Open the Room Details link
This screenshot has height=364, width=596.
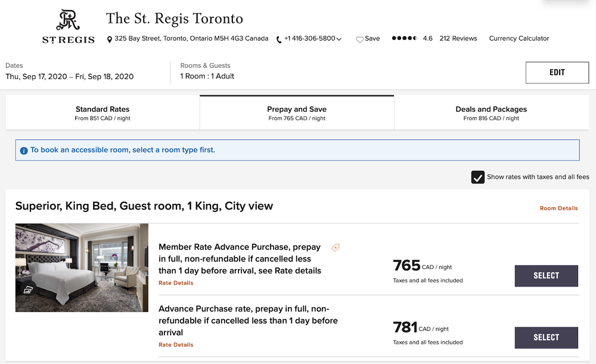[x=558, y=209]
